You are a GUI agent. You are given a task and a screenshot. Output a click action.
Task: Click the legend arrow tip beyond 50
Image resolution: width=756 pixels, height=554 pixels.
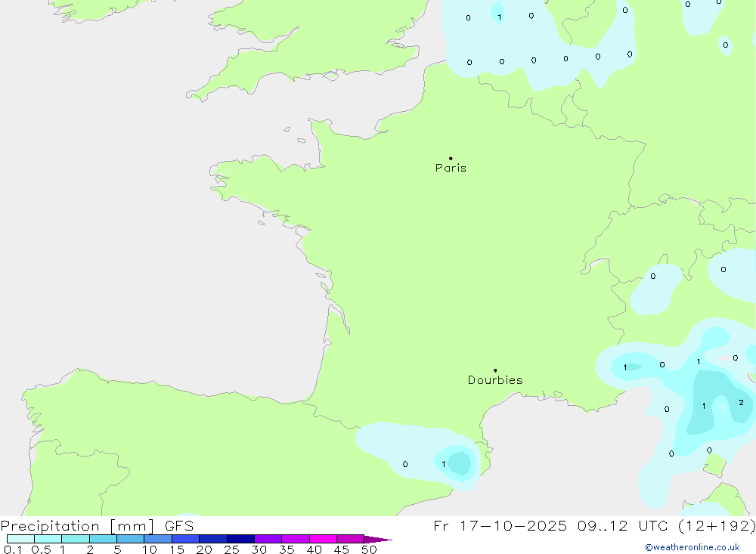click(x=386, y=540)
